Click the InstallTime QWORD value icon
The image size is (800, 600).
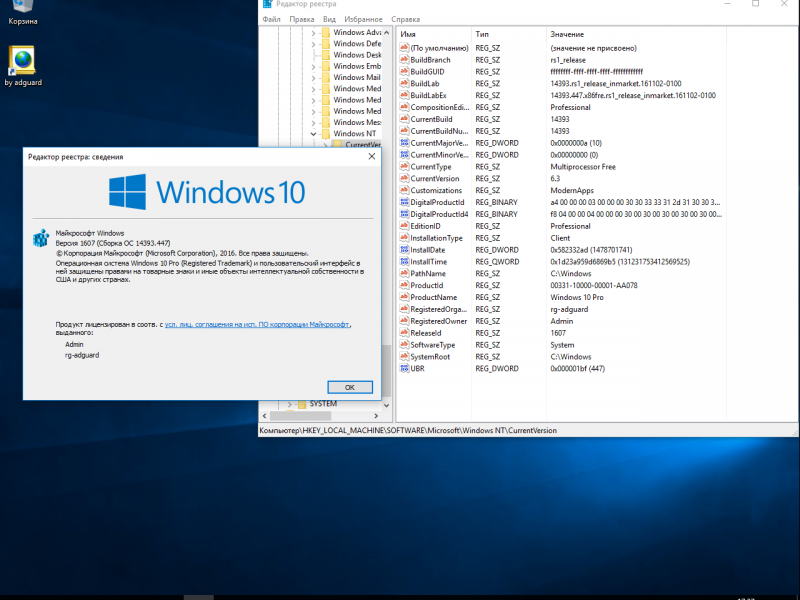404,262
